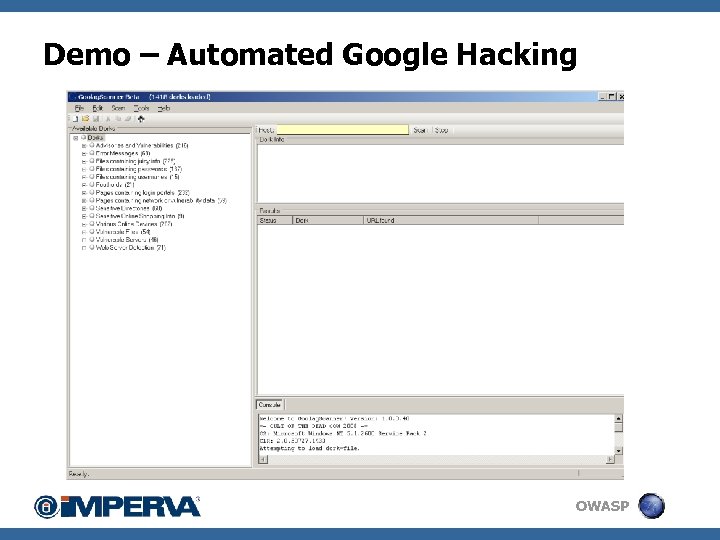Image resolution: width=720 pixels, height=540 pixels.
Task: Open the File menu
Action: point(79,108)
